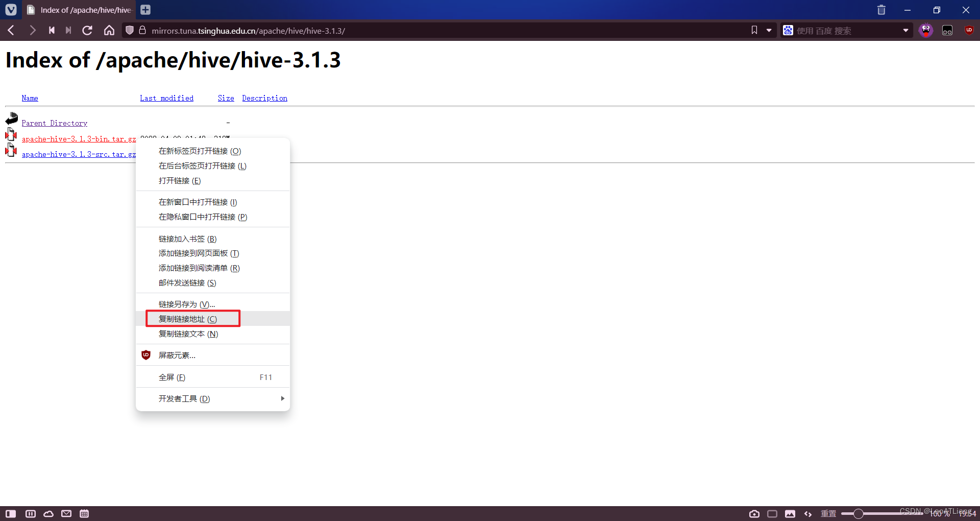
Task: Click the Parent Directory link
Action: coord(55,123)
